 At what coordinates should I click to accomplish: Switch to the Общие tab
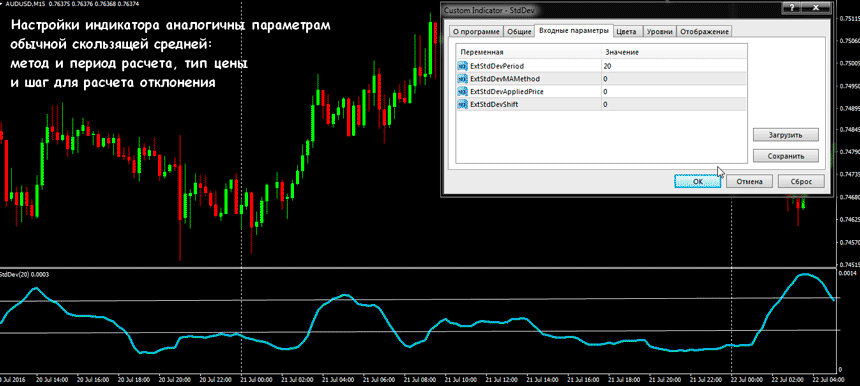coord(519,32)
